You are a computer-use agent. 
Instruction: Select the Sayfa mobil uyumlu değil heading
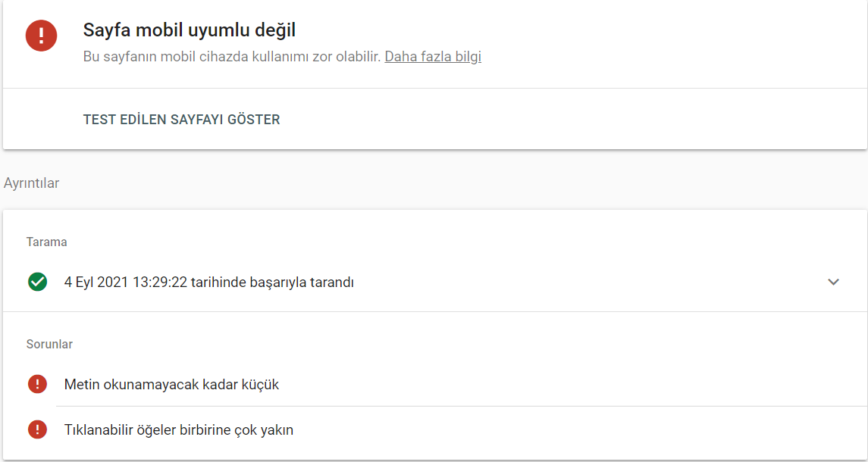[x=190, y=31]
